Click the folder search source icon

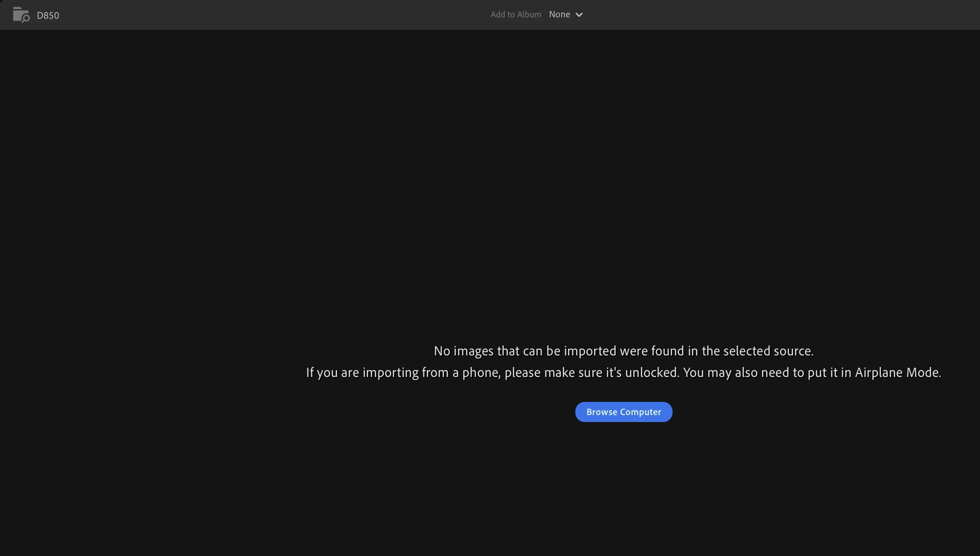(x=21, y=15)
